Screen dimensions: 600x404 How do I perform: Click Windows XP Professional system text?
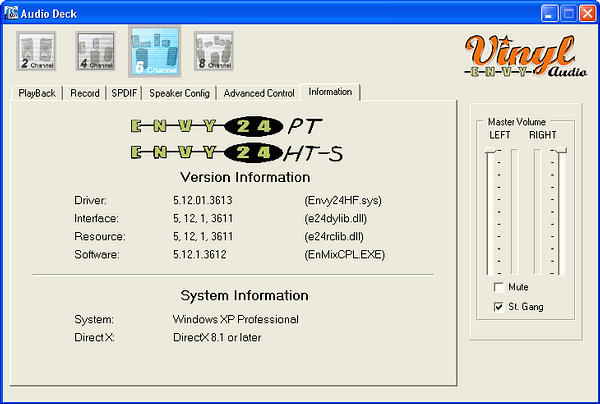[x=236, y=319]
